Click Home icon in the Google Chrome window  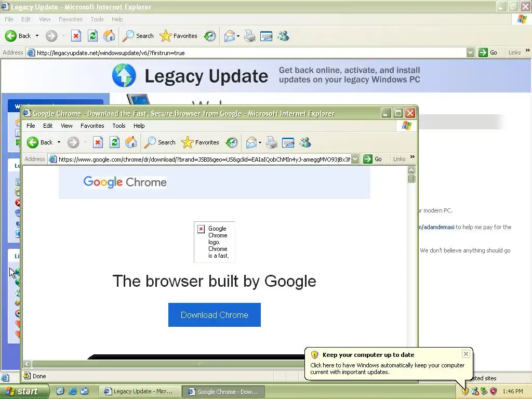tap(131, 142)
